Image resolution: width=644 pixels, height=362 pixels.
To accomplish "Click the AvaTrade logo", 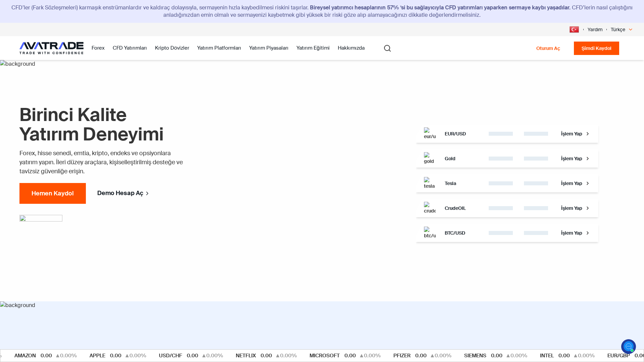I will 51,48.
